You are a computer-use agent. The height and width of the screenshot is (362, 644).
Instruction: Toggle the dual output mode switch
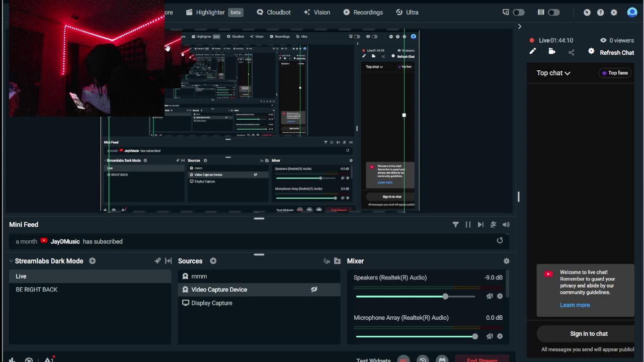click(518, 12)
